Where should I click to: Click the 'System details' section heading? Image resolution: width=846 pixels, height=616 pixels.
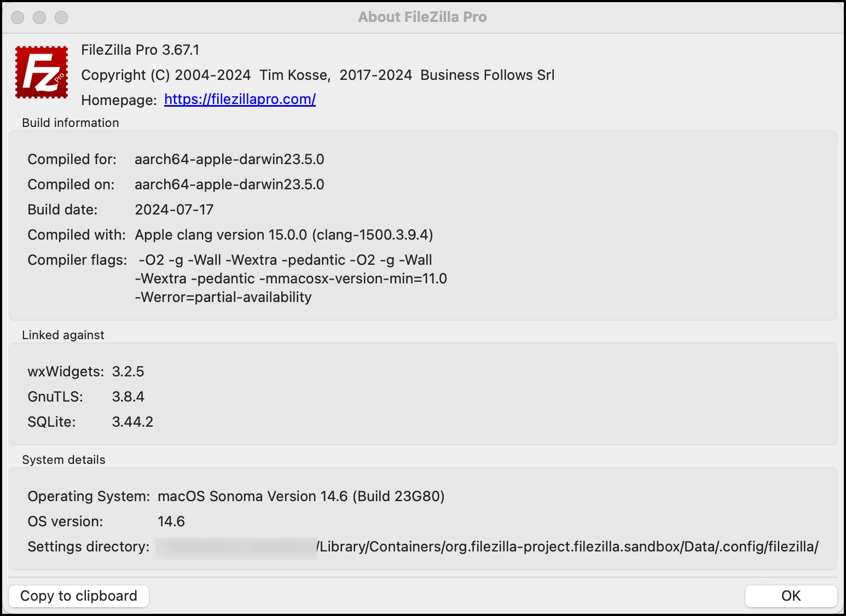pyautogui.click(x=63, y=460)
